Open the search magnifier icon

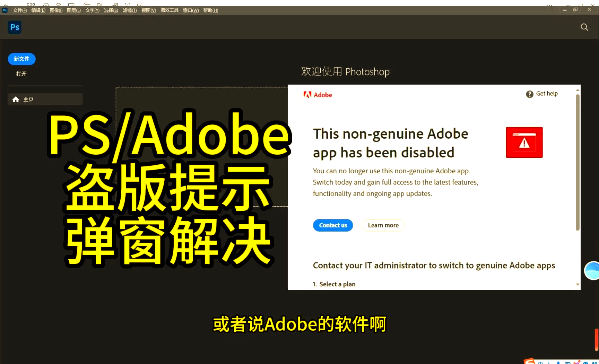pos(584,27)
